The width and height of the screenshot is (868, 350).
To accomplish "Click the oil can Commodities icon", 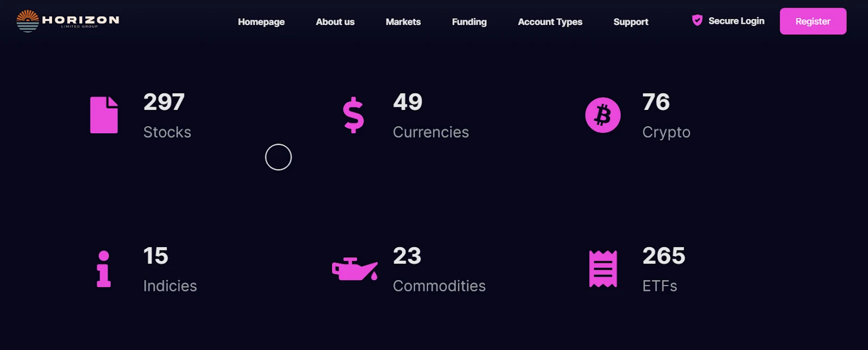I will (355, 269).
